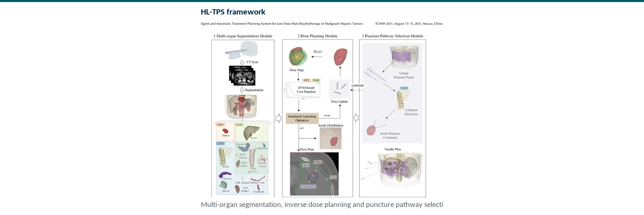644x215 pixels.
Task: Click the "Virtual Puncture Panel" label
Action: click(404, 75)
